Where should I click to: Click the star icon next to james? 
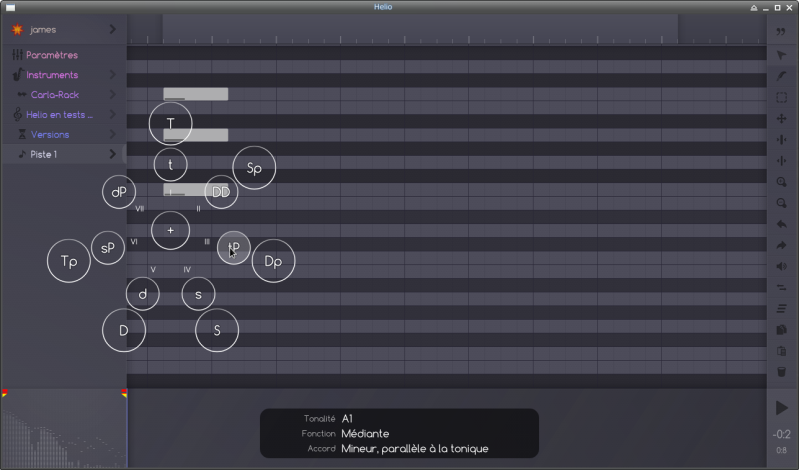tap(17, 30)
